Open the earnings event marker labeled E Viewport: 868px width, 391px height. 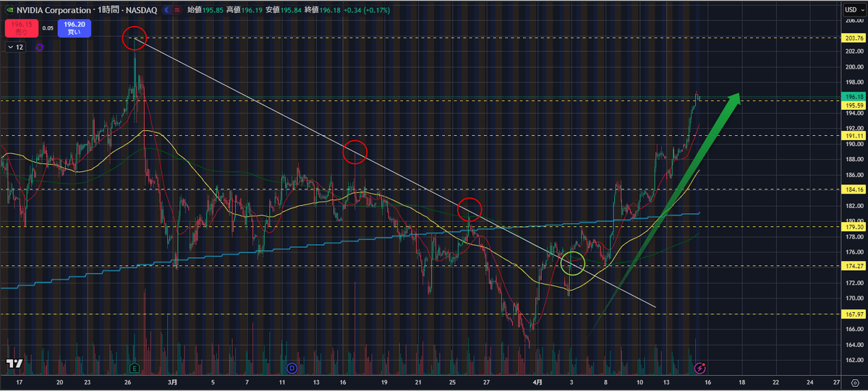pos(134,368)
